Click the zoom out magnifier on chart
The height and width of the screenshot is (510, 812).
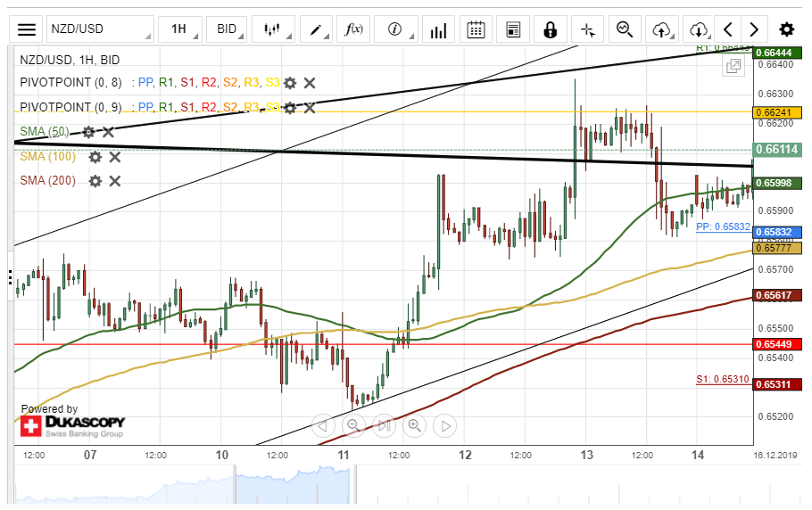click(x=353, y=426)
